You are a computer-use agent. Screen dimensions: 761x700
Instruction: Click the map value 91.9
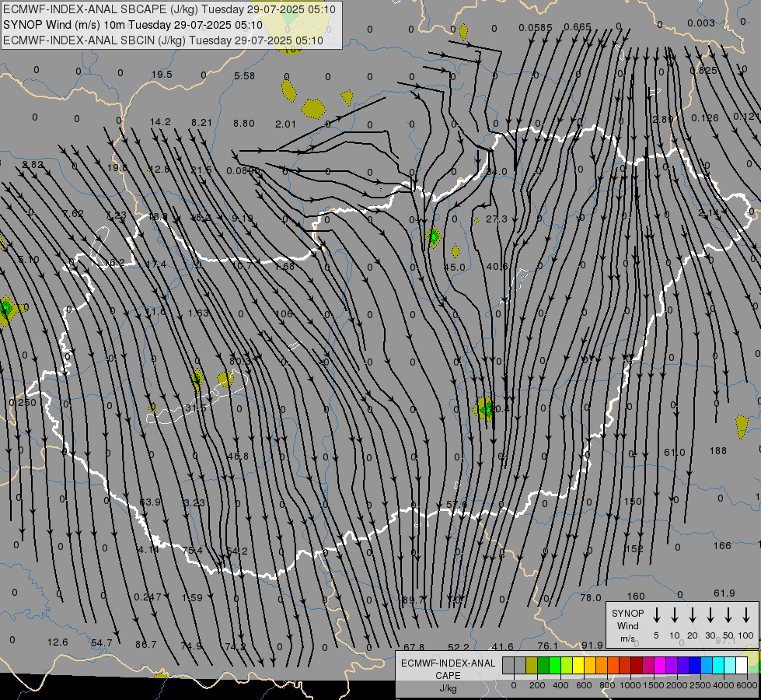pos(592,645)
